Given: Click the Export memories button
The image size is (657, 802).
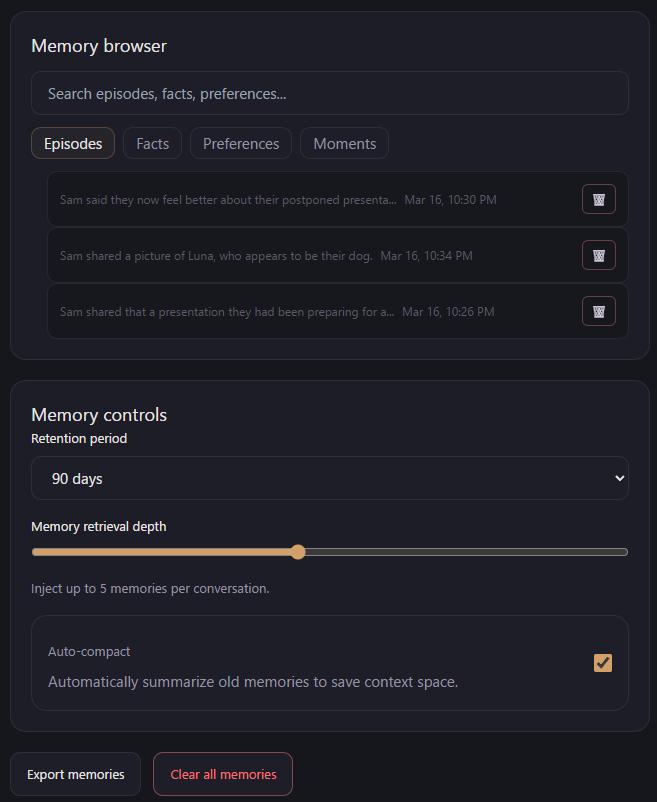Looking at the screenshot, I should 75,774.
